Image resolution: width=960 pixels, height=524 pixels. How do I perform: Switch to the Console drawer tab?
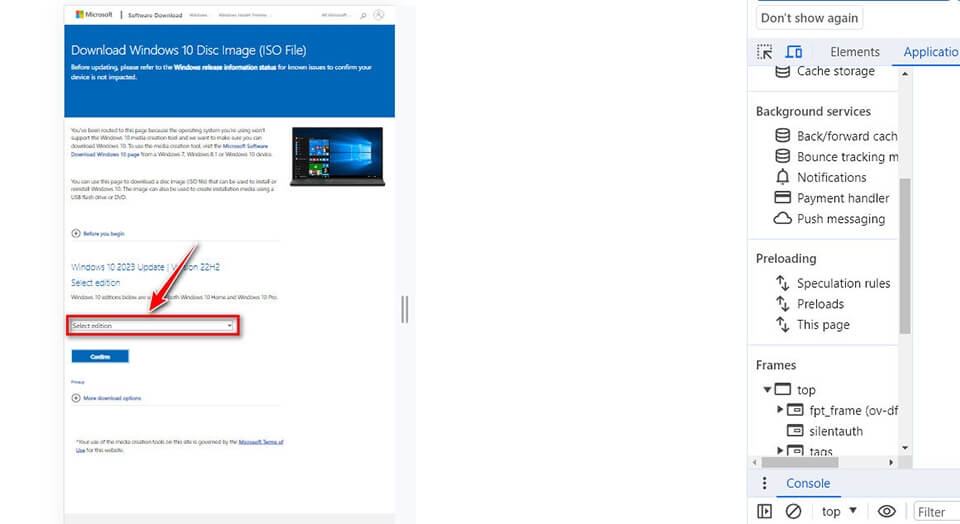808,483
